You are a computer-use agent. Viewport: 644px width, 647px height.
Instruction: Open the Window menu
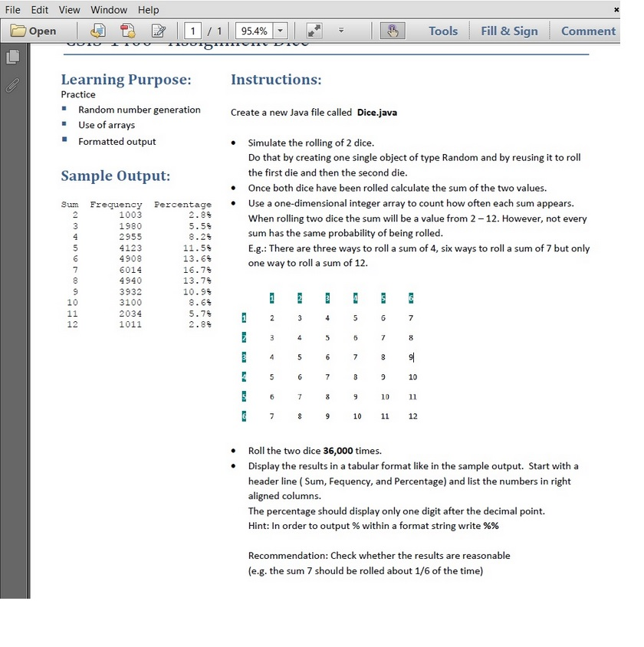pos(109,9)
